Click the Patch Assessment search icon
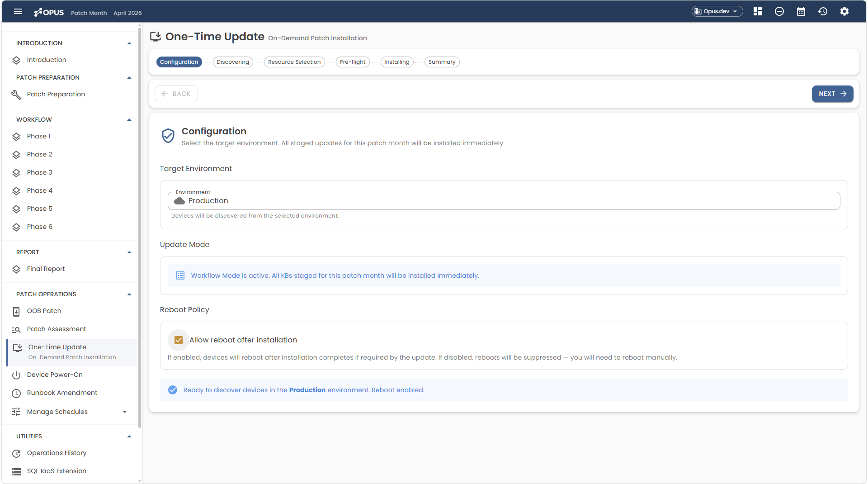The height and width of the screenshot is (484, 868). pyautogui.click(x=16, y=330)
